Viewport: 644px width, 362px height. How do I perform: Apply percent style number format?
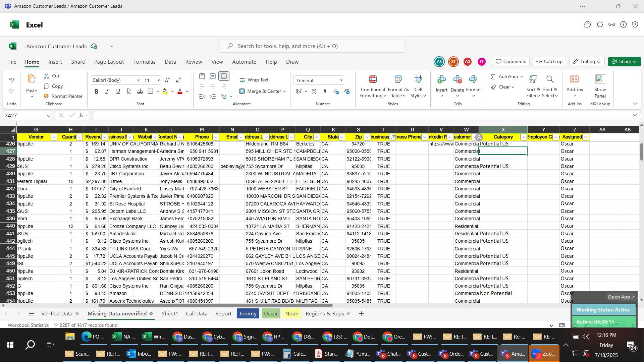coord(314,91)
